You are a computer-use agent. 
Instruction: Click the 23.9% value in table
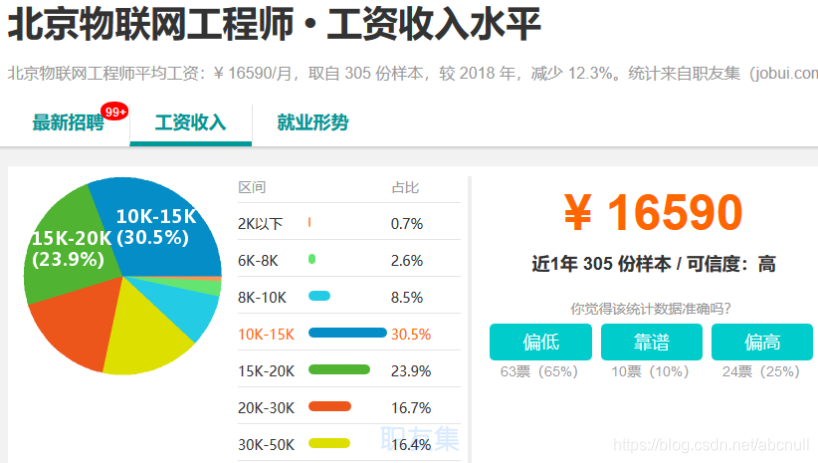click(x=411, y=371)
